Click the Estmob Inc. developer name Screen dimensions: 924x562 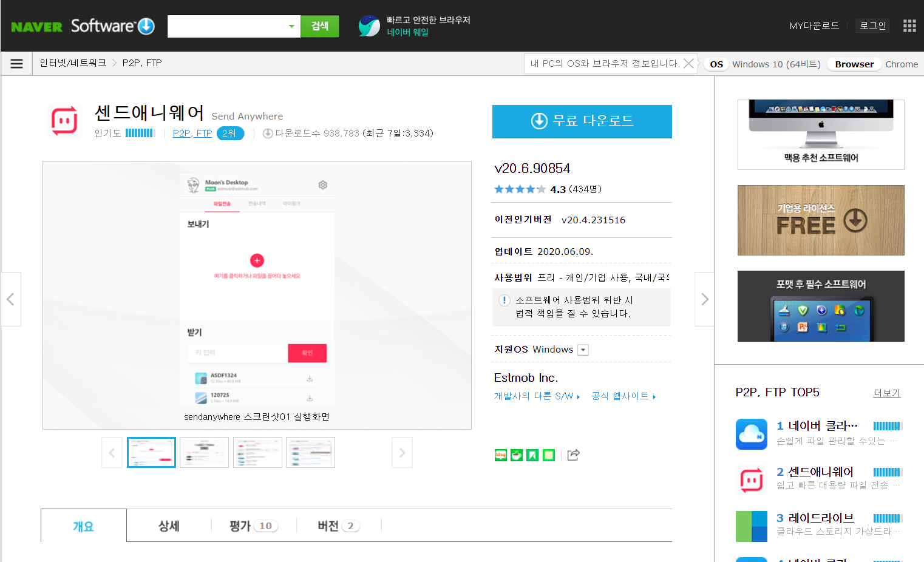[526, 378]
